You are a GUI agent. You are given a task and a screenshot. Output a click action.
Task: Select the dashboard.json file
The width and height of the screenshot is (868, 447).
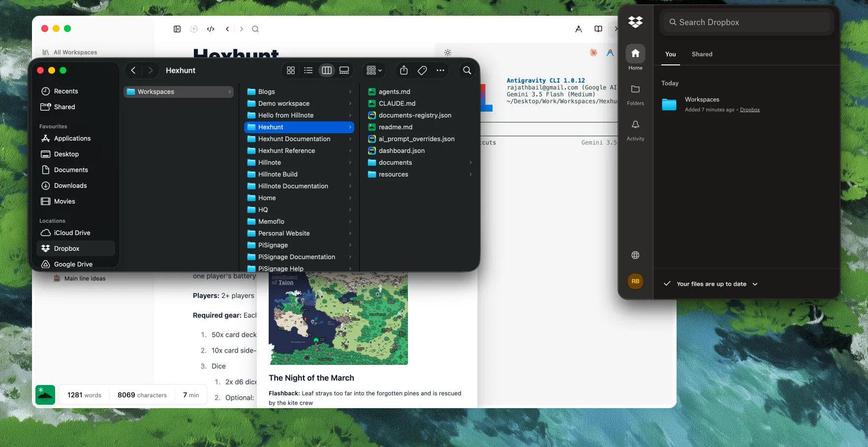tap(419, 150)
